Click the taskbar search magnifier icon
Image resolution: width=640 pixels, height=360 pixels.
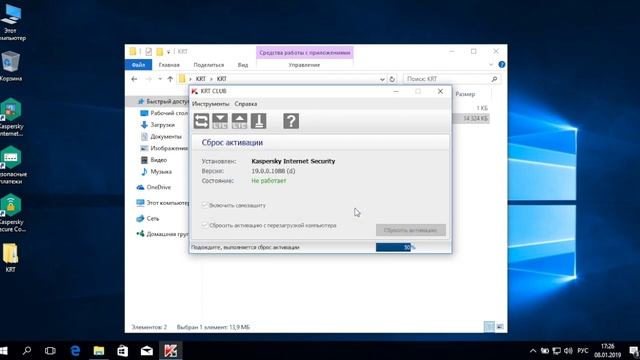point(27,351)
